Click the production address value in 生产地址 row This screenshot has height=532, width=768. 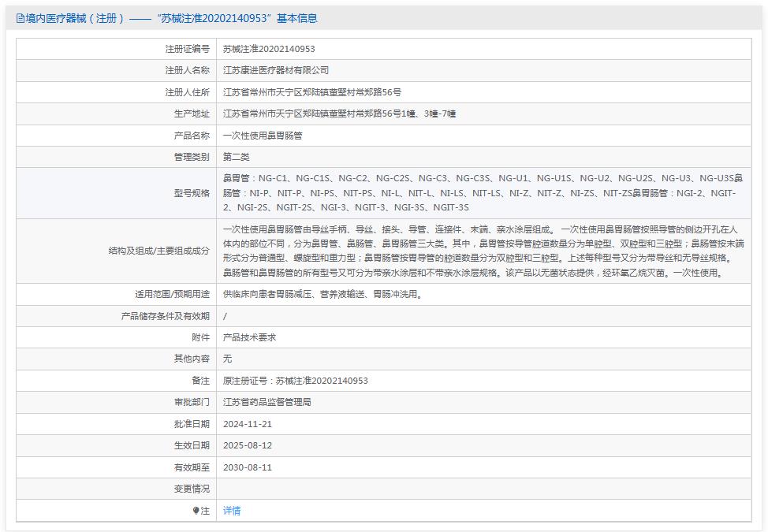(x=339, y=113)
